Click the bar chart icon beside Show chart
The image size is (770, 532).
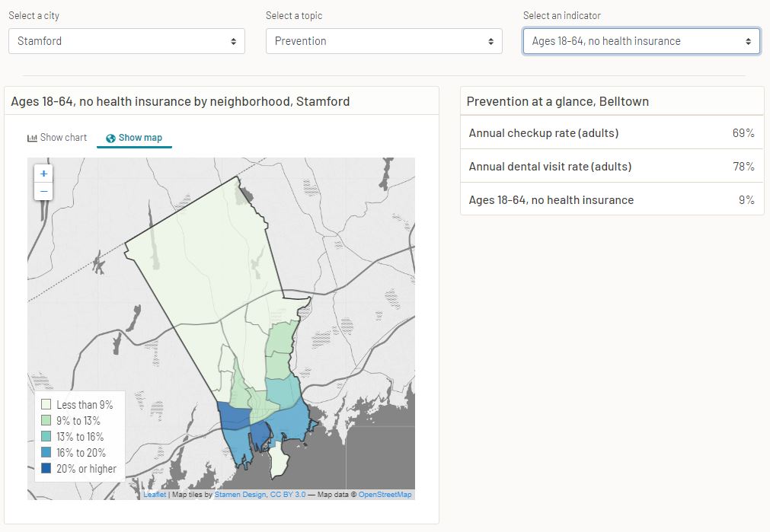(x=32, y=138)
